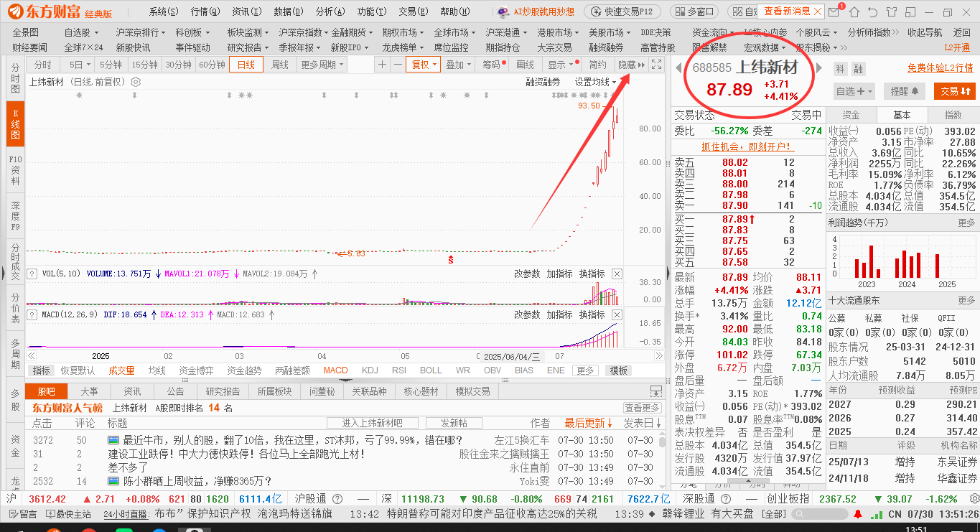Click the AI炒股就用妙想 robot banner
This screenshot has height=532, width=980.
pos(537,11)
